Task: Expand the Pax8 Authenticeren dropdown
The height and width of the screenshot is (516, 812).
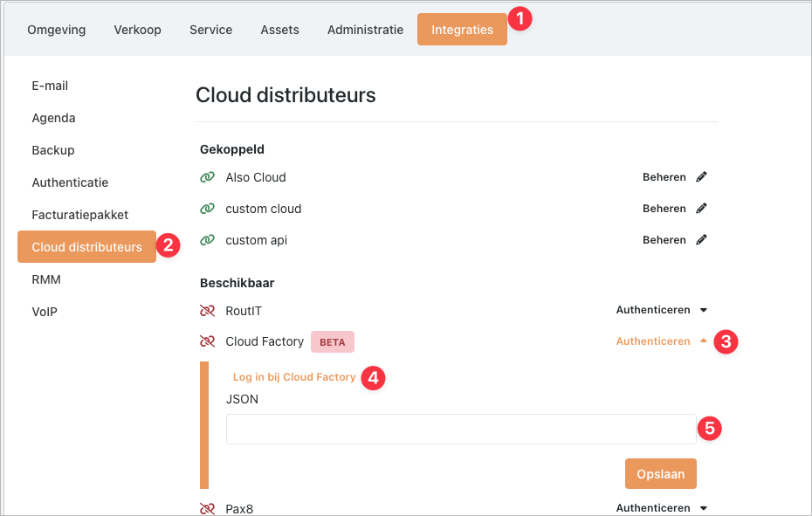Action: (x=661, y=508)
